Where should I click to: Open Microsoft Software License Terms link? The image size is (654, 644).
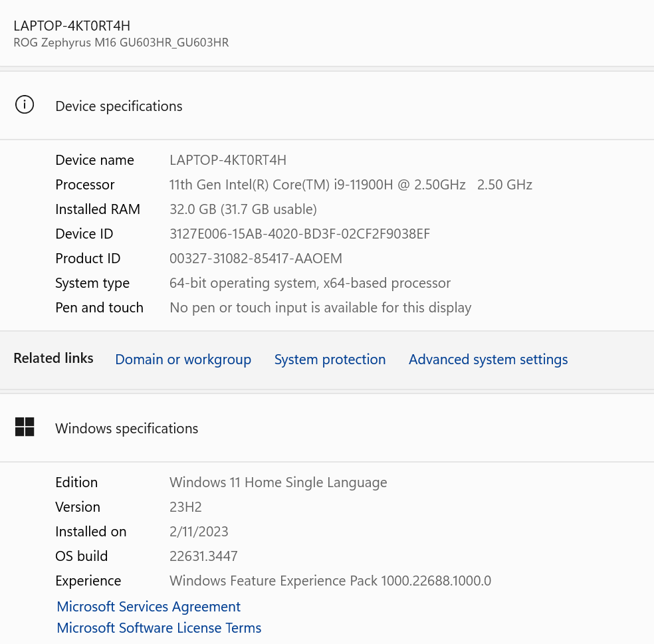point(159,628)
